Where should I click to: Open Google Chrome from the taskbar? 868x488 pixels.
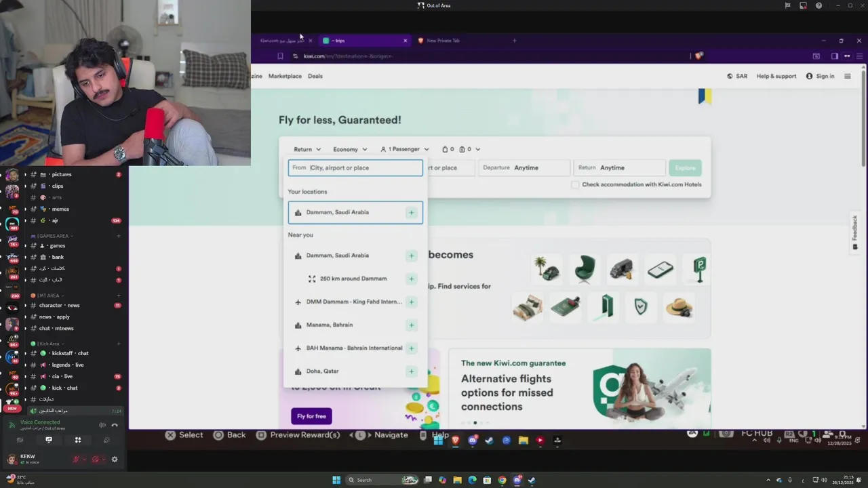(502, 480)
